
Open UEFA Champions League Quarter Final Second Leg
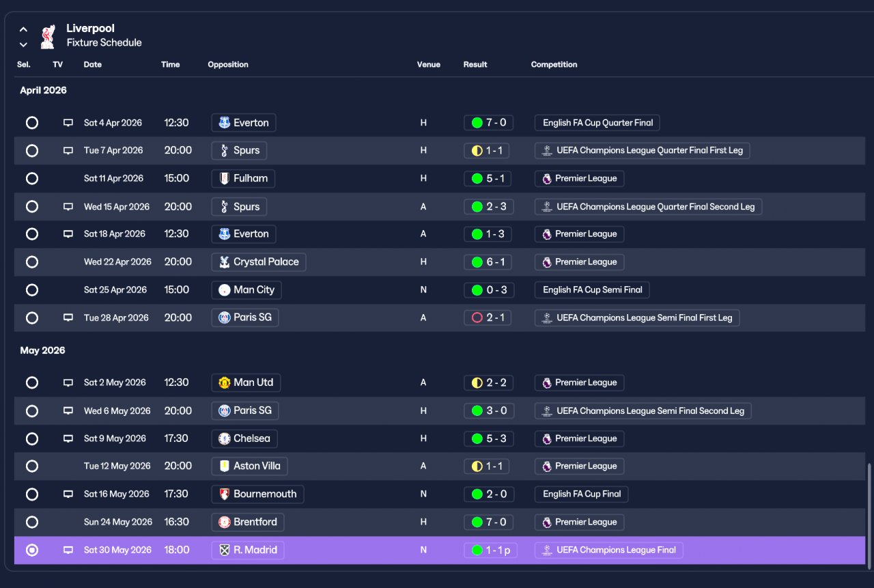649,206
